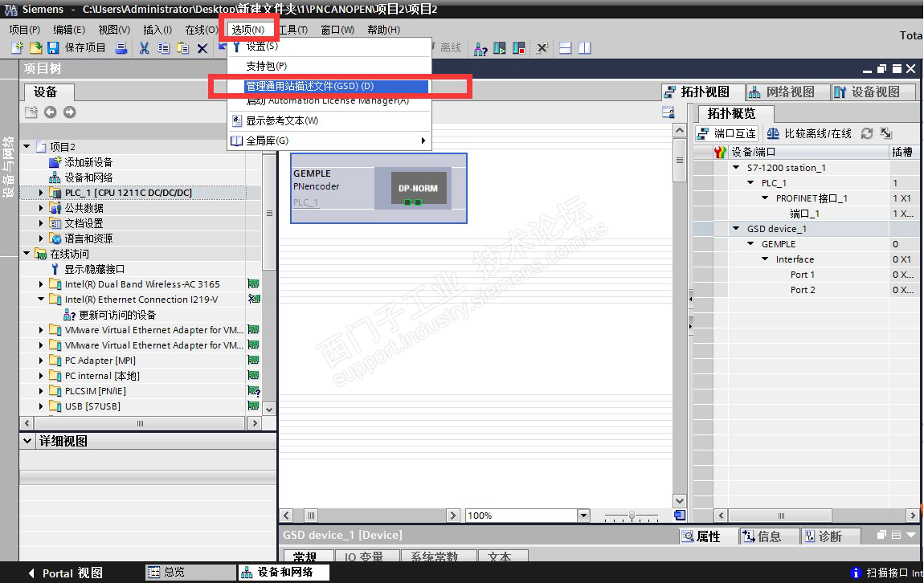This screenshot has height=583, width=924.
Task: Click the Delete X toolbar icon
Action: point(202,48)
